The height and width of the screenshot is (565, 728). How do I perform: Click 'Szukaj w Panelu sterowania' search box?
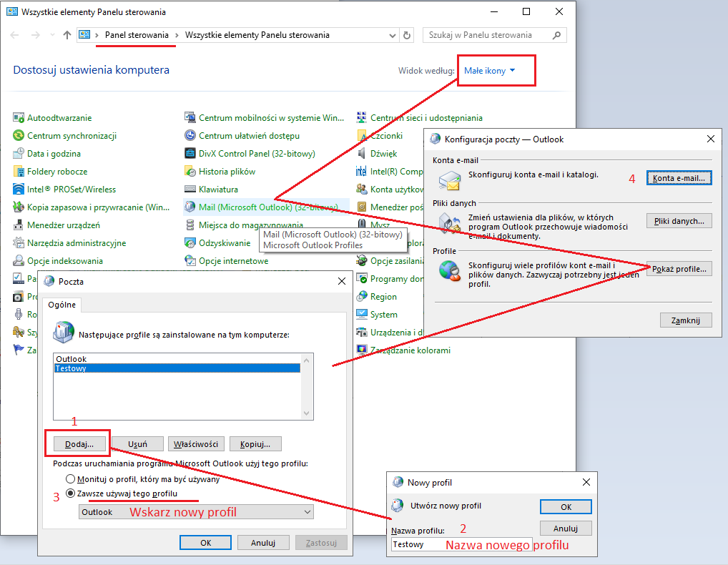click(x=494, y=35)
